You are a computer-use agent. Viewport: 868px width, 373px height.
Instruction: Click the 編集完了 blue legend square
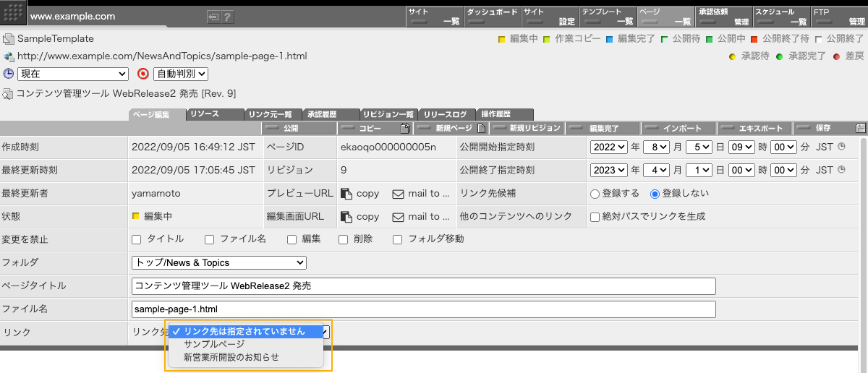[x=610, y=39]
